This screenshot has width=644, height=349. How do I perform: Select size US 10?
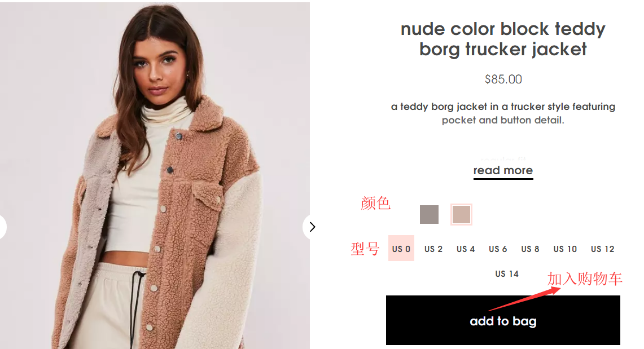[565, 249]
